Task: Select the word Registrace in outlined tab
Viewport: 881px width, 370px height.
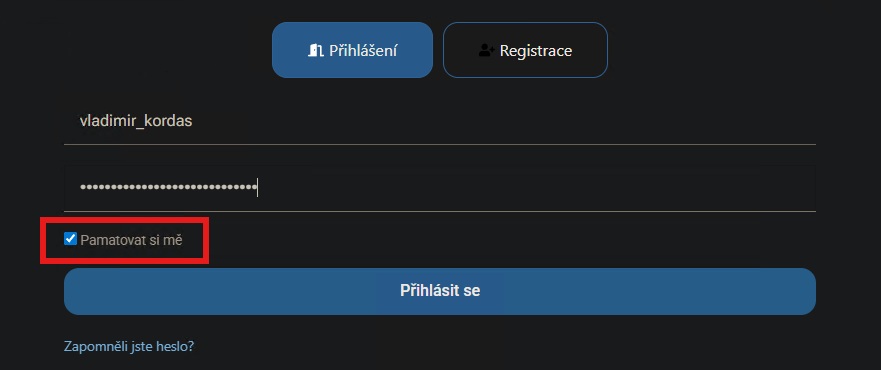Action: tap(536, 51)
